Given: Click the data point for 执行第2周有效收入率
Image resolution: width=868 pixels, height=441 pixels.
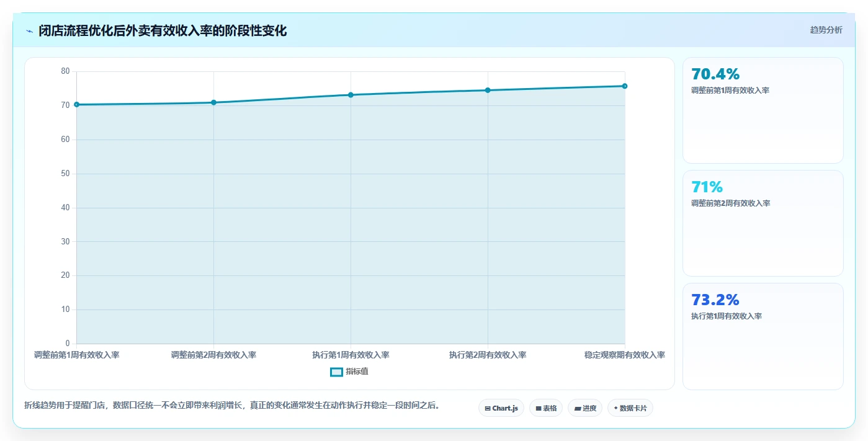Looking at the screenshot, I should 488,90.
